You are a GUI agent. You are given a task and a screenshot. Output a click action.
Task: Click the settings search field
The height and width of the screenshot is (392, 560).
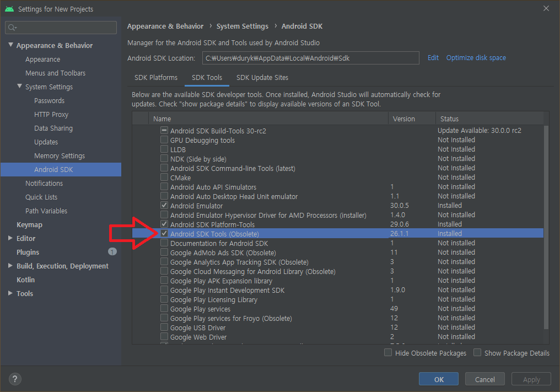pos(61,28)
